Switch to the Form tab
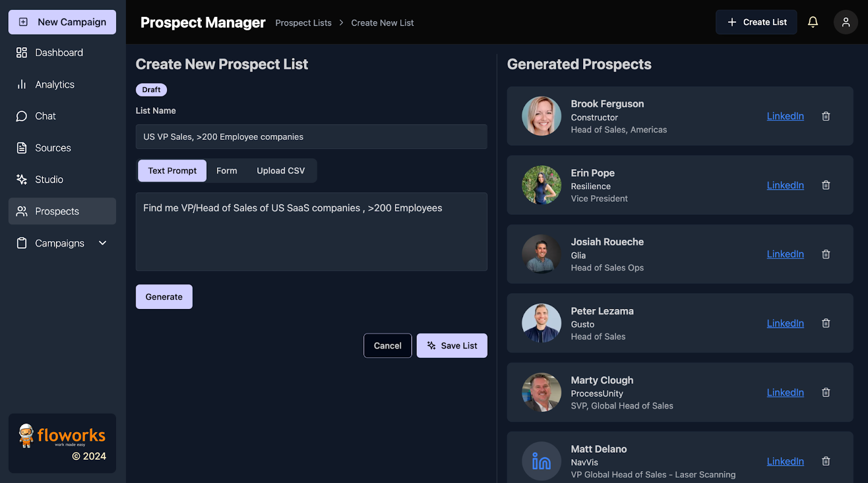Screen dimensions: 868x483 coord(226,171)
